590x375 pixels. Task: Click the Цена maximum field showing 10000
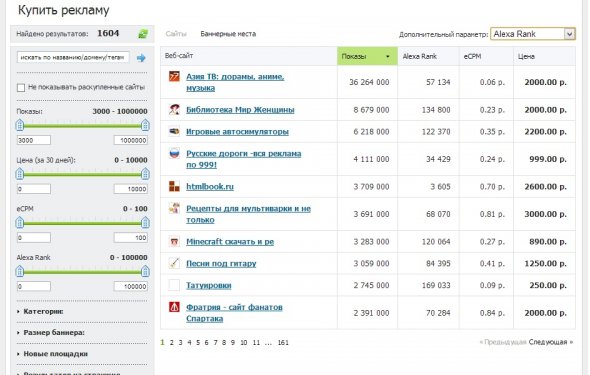[131, 189]
